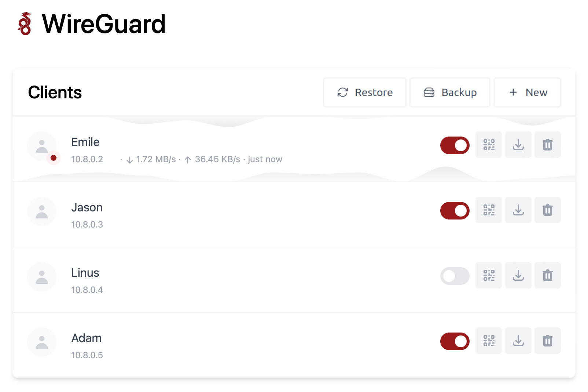Disable the Emile client
This screenshot has width=588, height=392.
[x=455, y=145]
